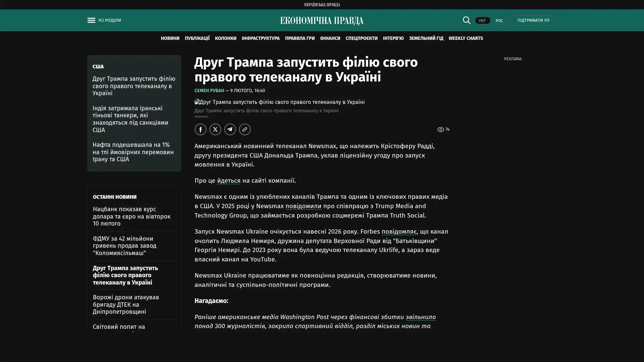Screen dimensions: 644x362
Task: Click the Економічна правда logo
Action: coord(322,21)
